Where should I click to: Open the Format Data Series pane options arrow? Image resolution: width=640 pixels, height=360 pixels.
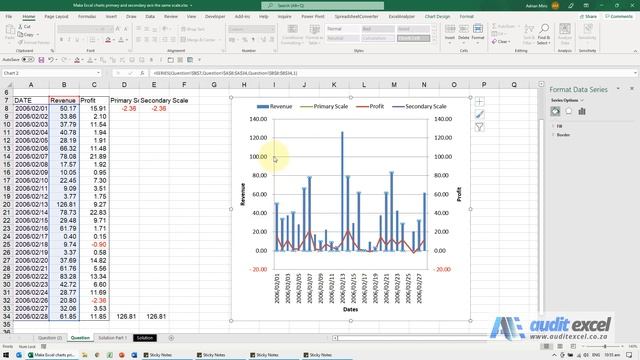[x=618, y=89]
